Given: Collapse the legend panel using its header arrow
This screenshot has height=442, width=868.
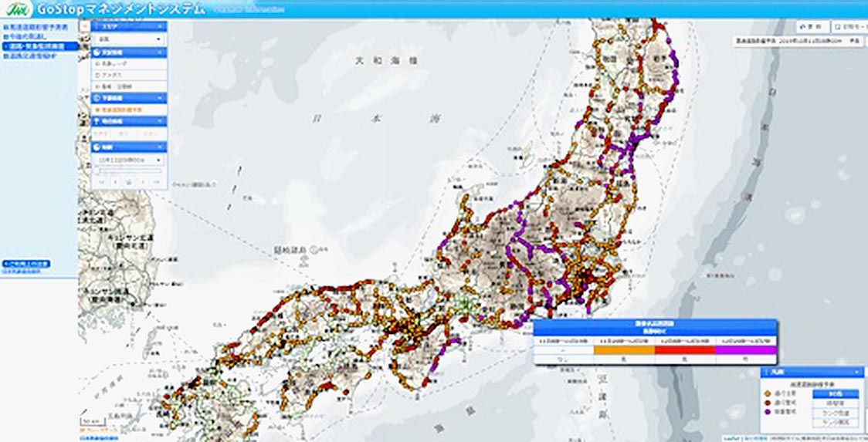Looking at the screenshot, I should pyautogui.click(x=857, y=373).
